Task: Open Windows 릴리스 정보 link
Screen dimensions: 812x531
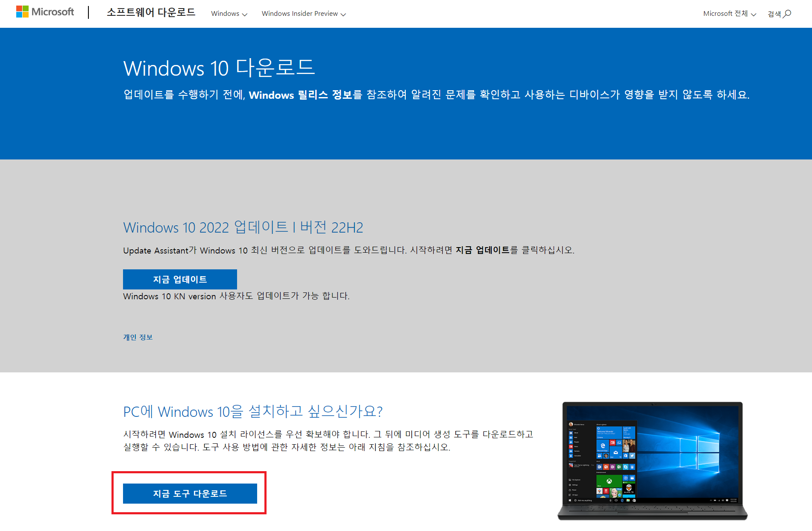Action: tap(301, 95)
